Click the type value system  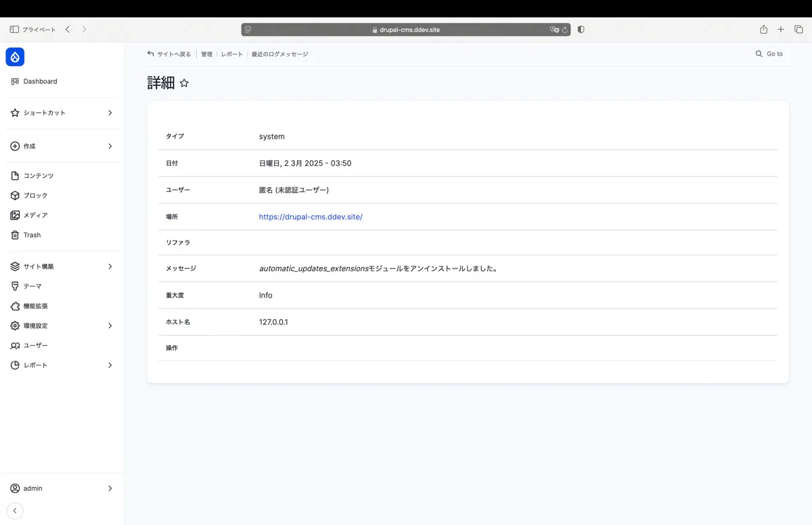(x=272, y=137)
